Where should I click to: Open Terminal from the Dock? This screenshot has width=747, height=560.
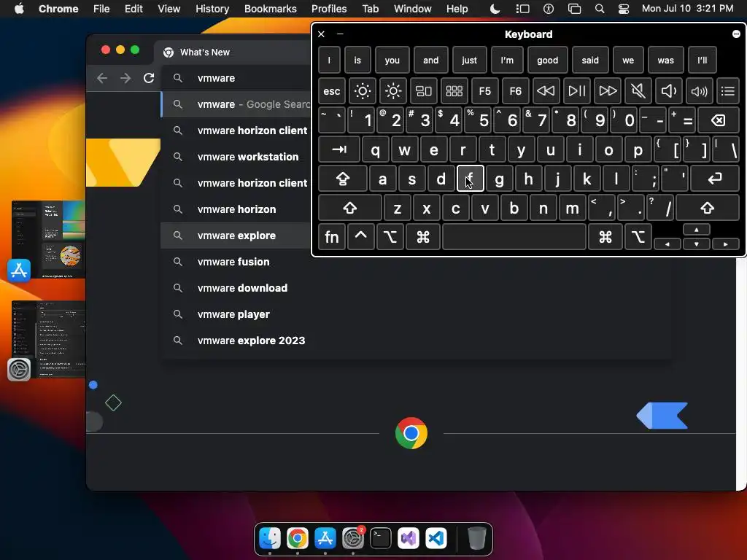tap(380, 538)
